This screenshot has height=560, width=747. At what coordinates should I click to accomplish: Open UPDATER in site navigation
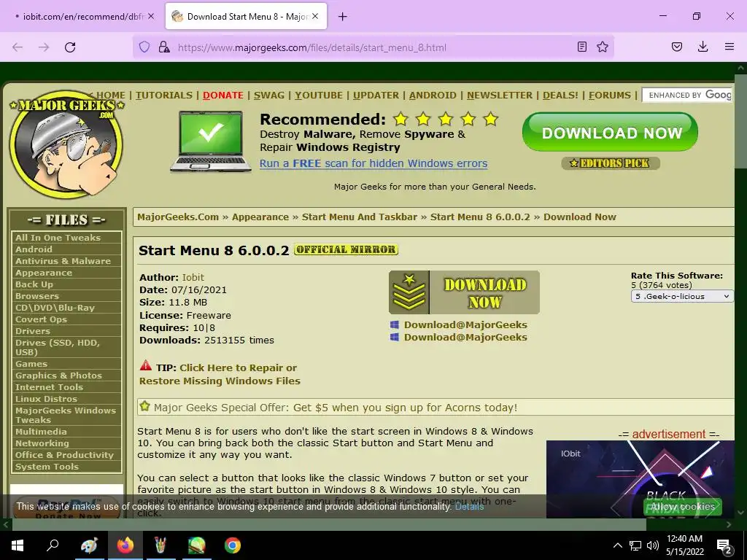pyautogui.click(x=376, y=95)
